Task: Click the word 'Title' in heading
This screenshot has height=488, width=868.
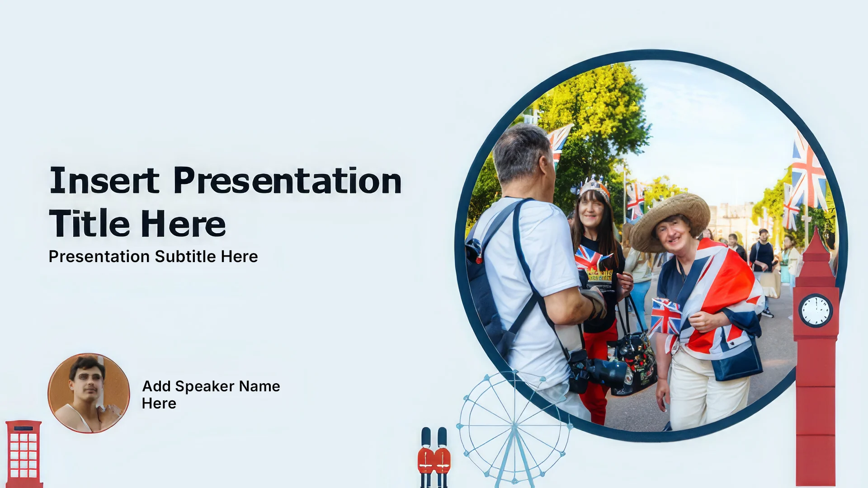Action: click(89, 224)
